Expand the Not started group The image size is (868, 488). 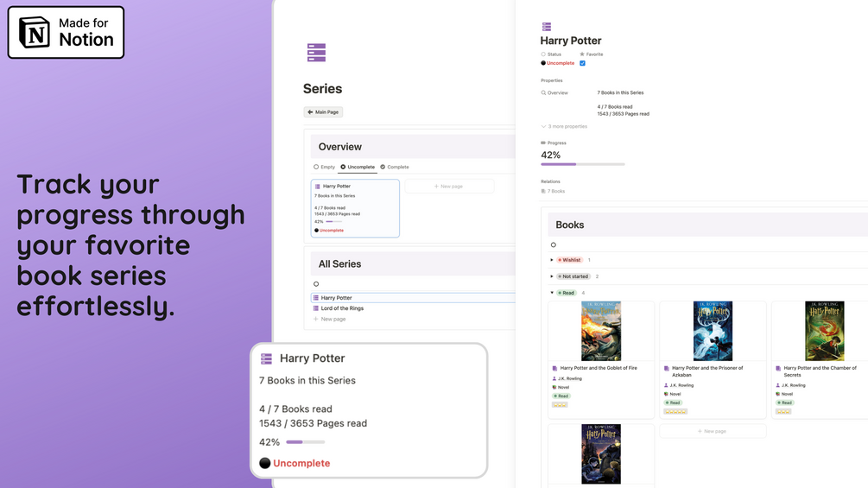pos(552,276)
